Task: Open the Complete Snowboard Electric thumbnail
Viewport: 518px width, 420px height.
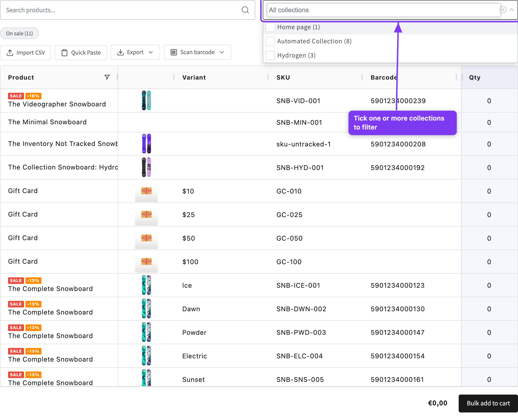Action: [146, 356]
